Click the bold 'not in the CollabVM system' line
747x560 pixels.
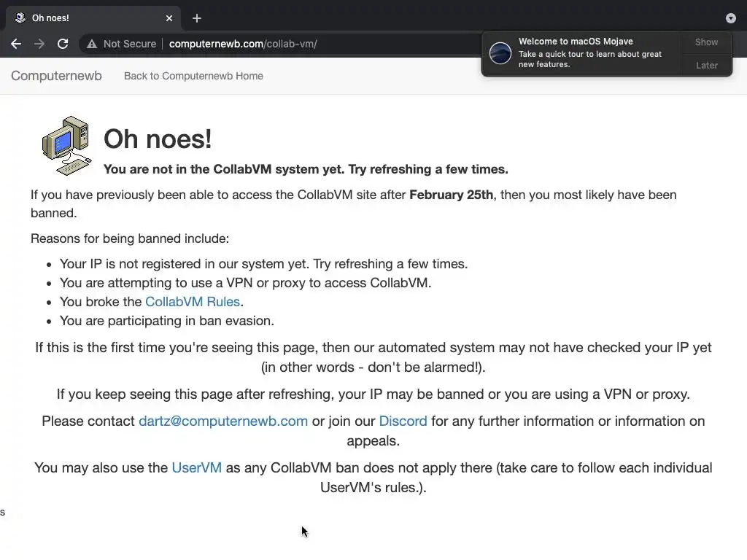tap(306, 169)
